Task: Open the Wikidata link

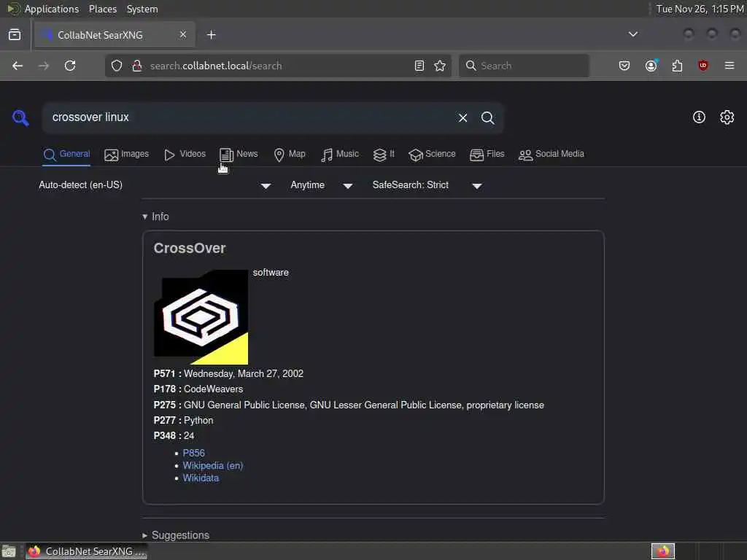Action: tap(201, 478)
